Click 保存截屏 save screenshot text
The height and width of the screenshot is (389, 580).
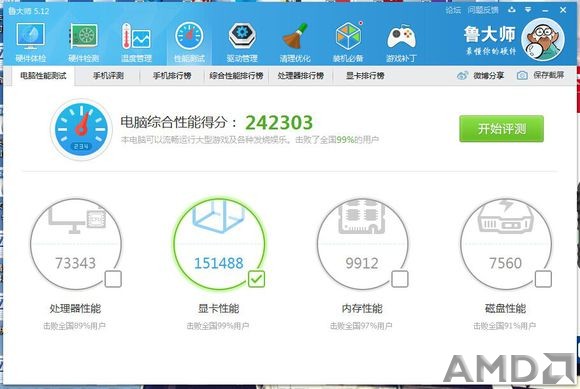tap(549, 75)
